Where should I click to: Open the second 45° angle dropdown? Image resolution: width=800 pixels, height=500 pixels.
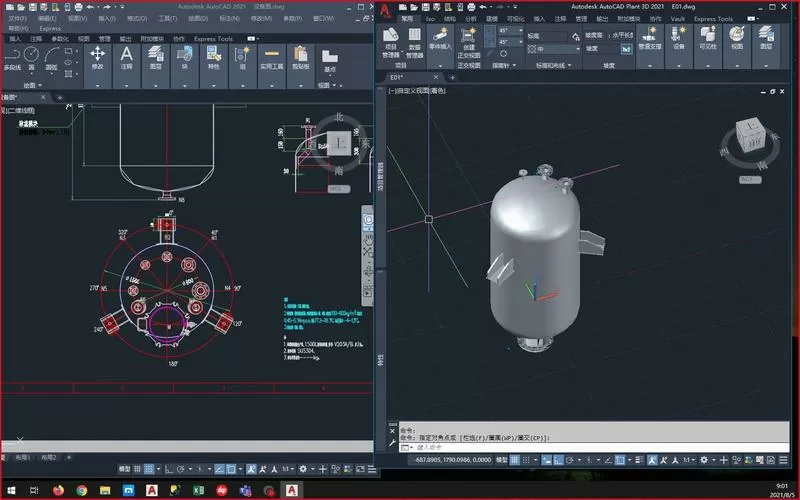click(520, 42)
